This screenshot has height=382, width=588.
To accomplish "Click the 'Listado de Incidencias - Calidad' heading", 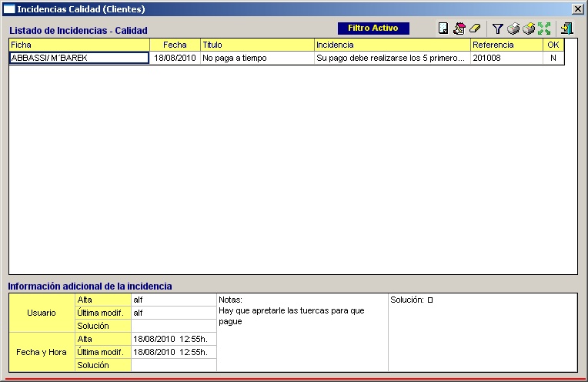I will click(x=79, y=30).
